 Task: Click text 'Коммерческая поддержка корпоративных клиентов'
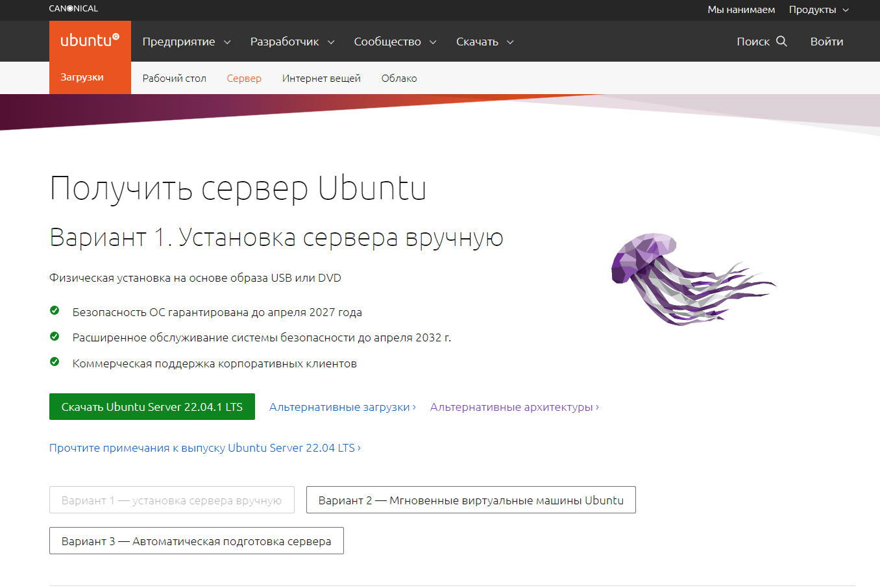[215, 363]
